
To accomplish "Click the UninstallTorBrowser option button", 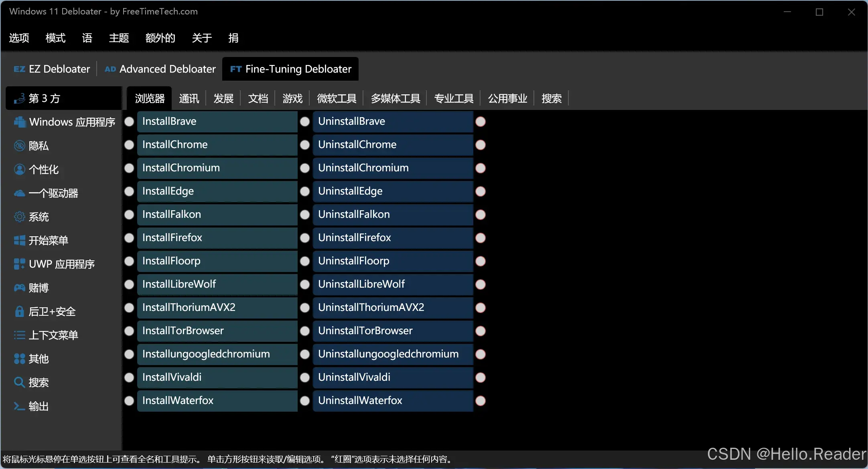I will click(x=392, y=331).
